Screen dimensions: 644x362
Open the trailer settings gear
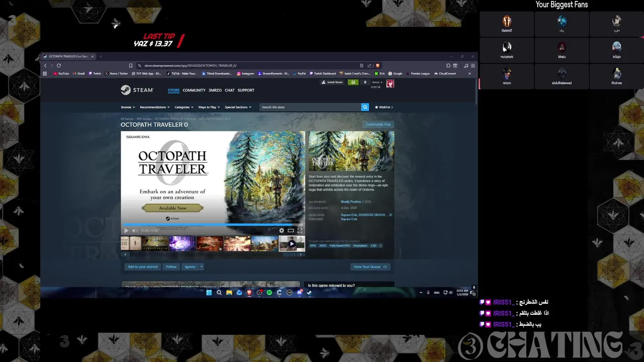coord(282,230)
